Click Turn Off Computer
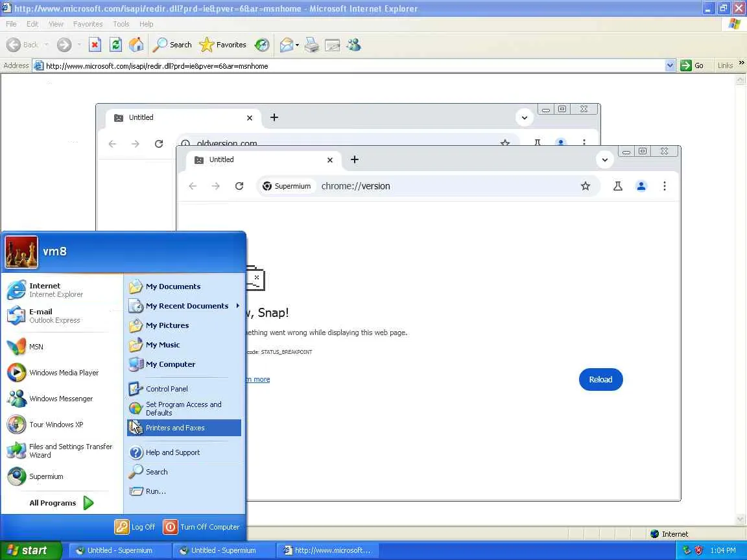The height and width of the screenshot is (560, 747). pyautogui.click(x=201, y=527)
